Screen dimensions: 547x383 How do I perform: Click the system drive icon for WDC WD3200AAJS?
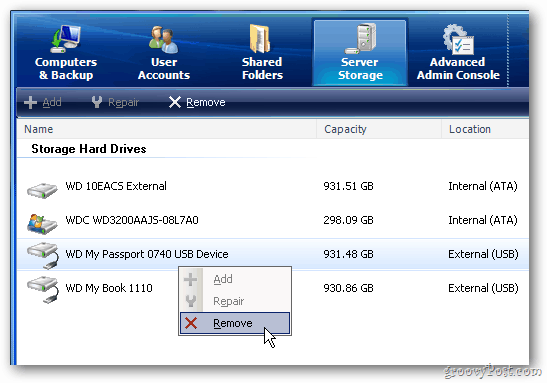tap(42, 224)
